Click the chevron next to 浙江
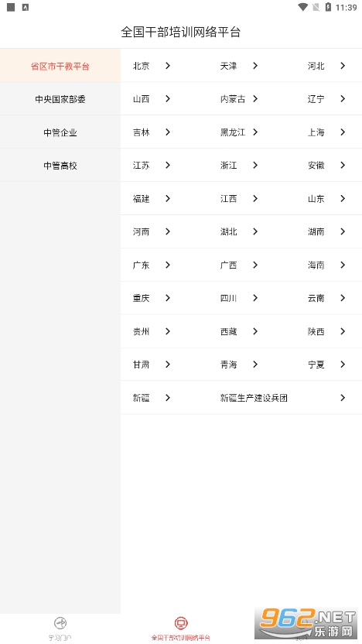362x644 pixels. (255, 165)
